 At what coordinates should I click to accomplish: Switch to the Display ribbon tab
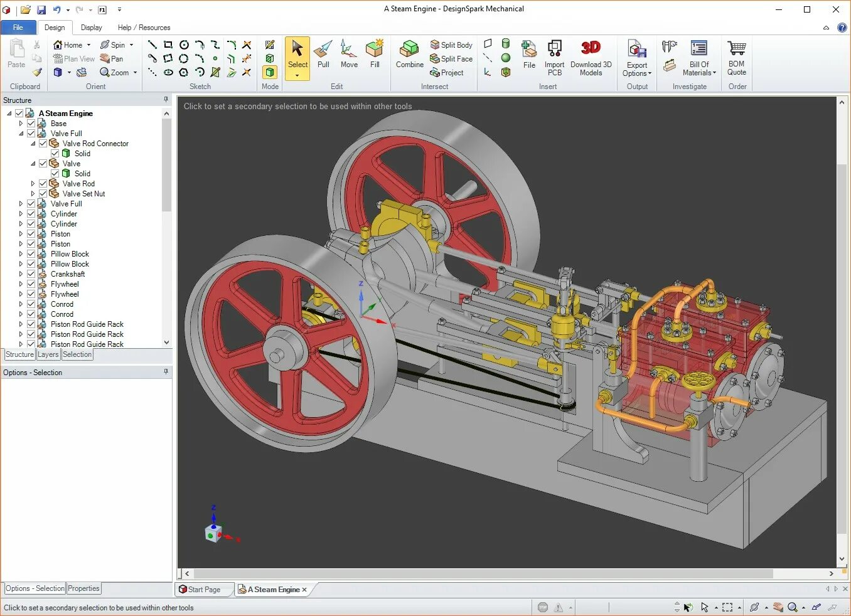(92, 27)
